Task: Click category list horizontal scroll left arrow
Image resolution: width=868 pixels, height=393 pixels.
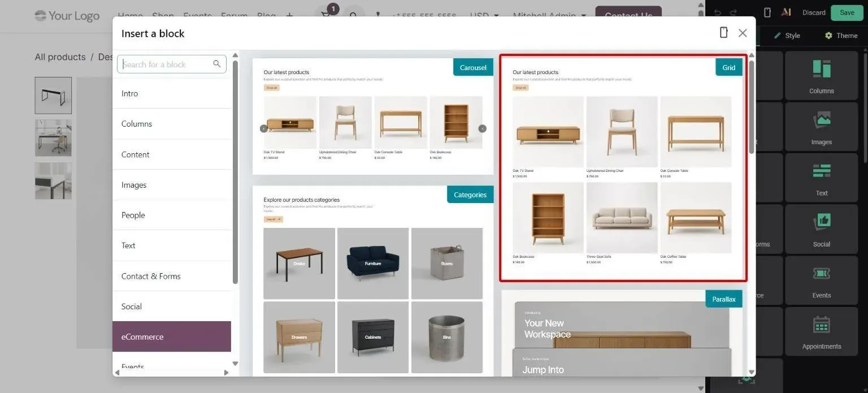Action: pyautogui.click(x=116, y=373)
